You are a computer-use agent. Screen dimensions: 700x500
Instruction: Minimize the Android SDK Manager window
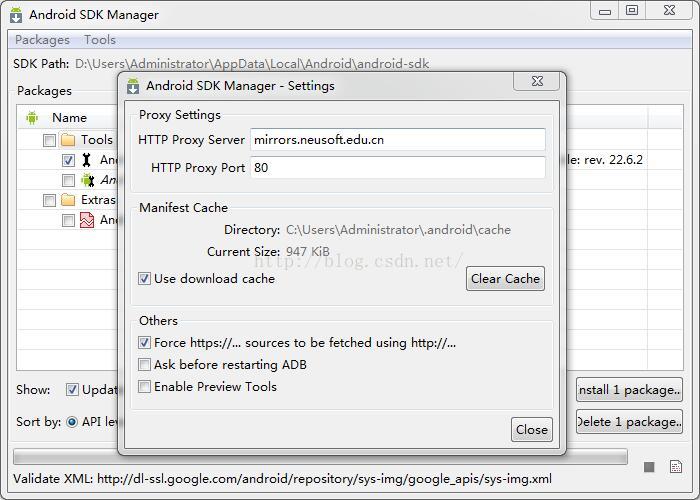605,11
